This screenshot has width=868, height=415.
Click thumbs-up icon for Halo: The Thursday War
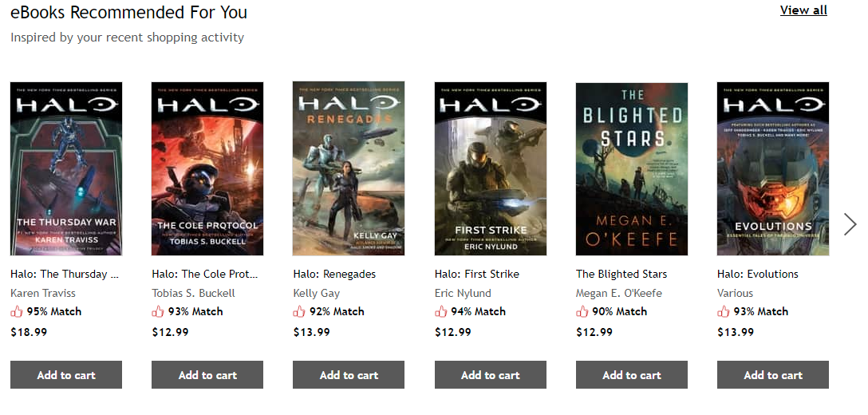pyautogui.click(x=17, y=311)
